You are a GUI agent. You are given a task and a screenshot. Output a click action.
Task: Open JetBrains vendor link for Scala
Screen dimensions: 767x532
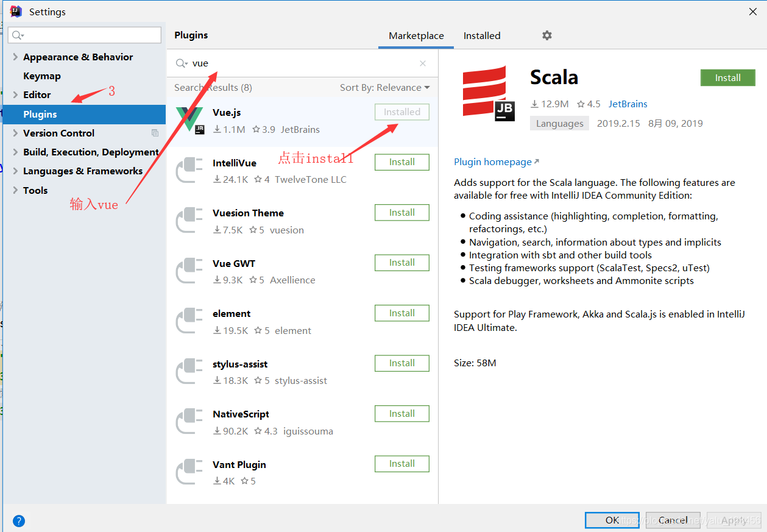click(x=628, y=104)
